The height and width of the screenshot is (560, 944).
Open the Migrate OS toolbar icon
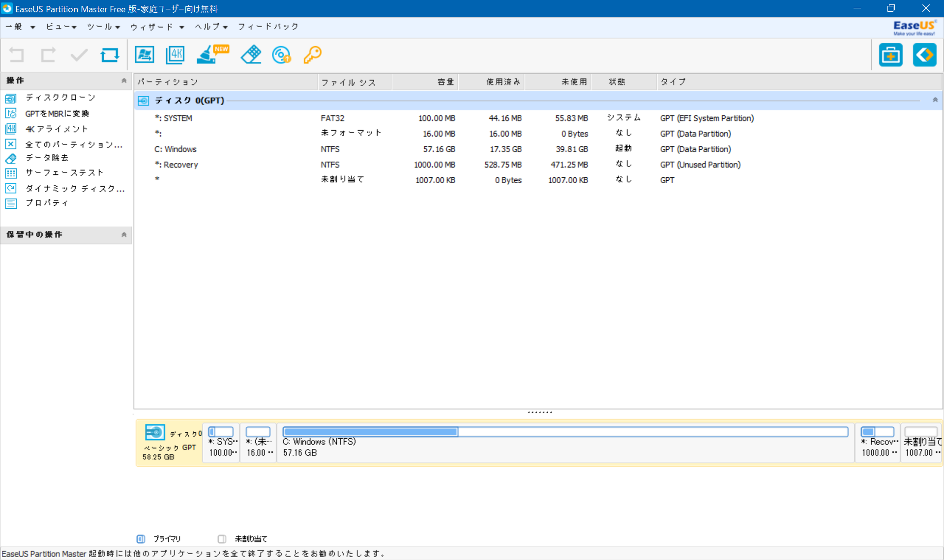[144, 55]
